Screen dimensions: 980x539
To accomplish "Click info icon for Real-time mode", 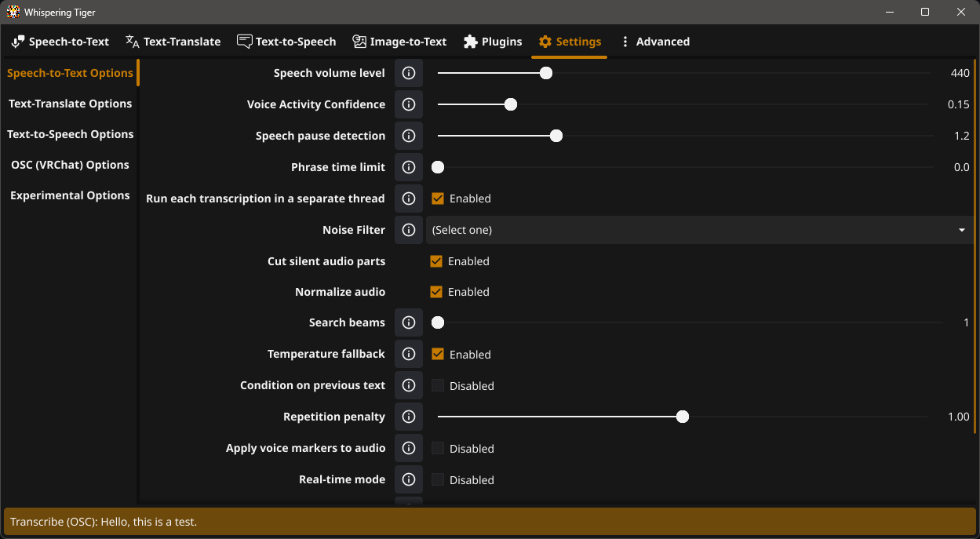I will point(408,479).
